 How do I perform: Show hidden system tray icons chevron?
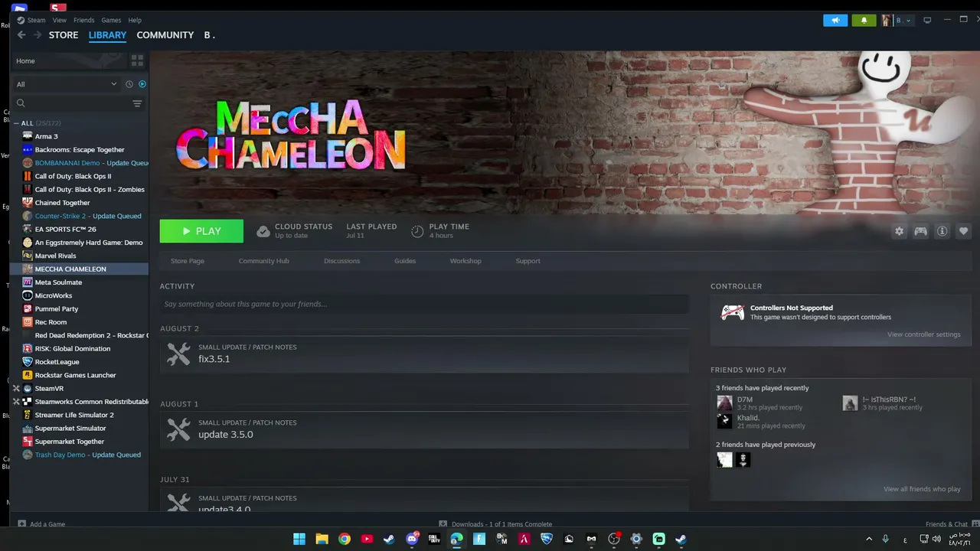point(869,539)
